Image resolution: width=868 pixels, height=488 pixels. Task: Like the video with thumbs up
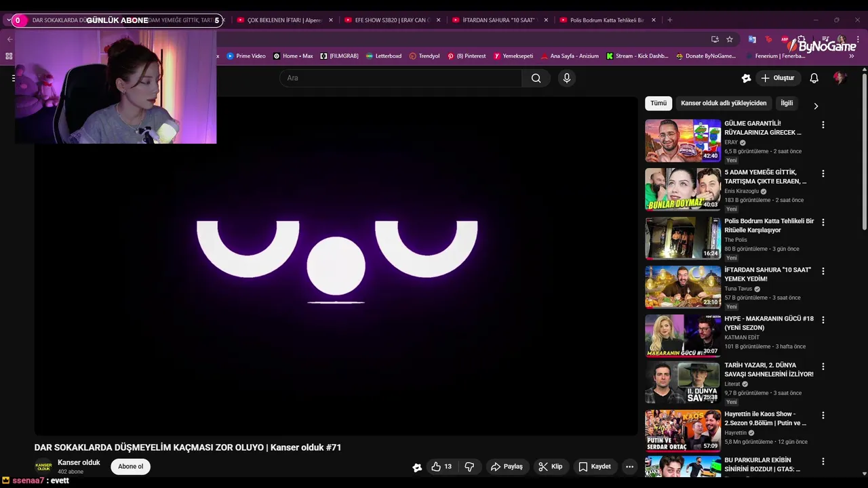(441, 466)
